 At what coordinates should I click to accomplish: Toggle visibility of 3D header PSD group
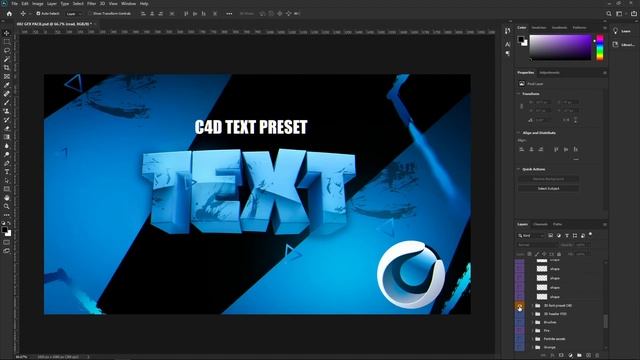pos(519,314)
